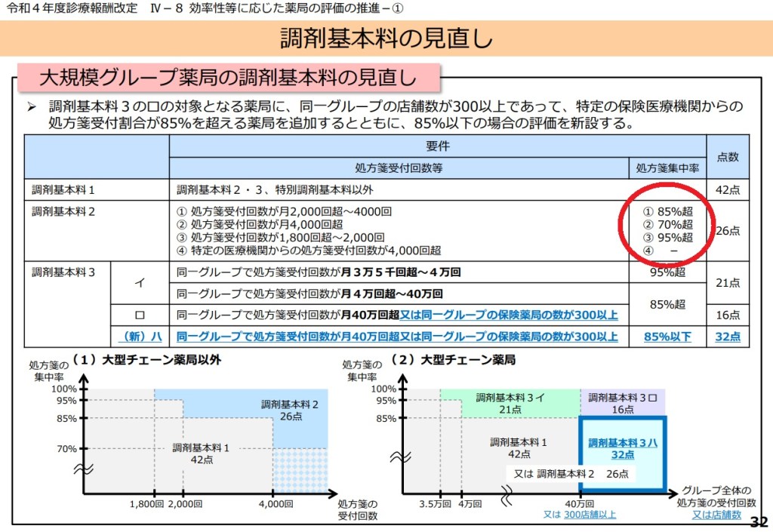Click inside the red-circled concentration rate cell

click(x=667, y=230)
